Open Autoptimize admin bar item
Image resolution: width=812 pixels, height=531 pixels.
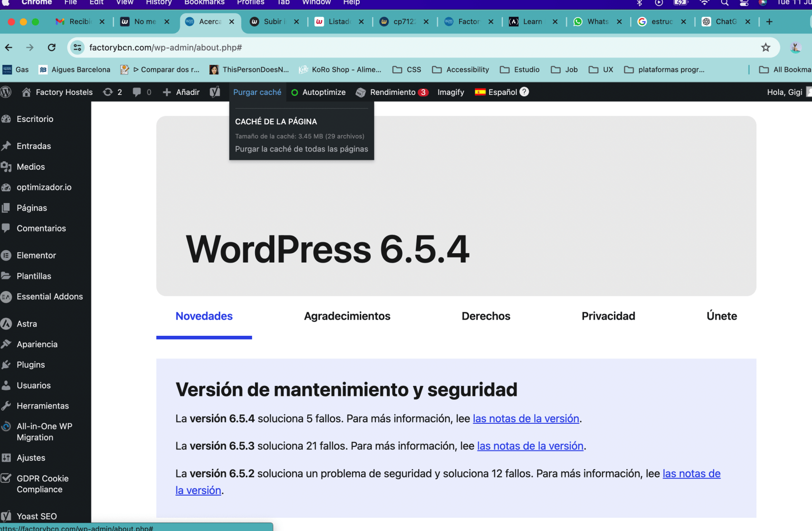click(319, 92)
